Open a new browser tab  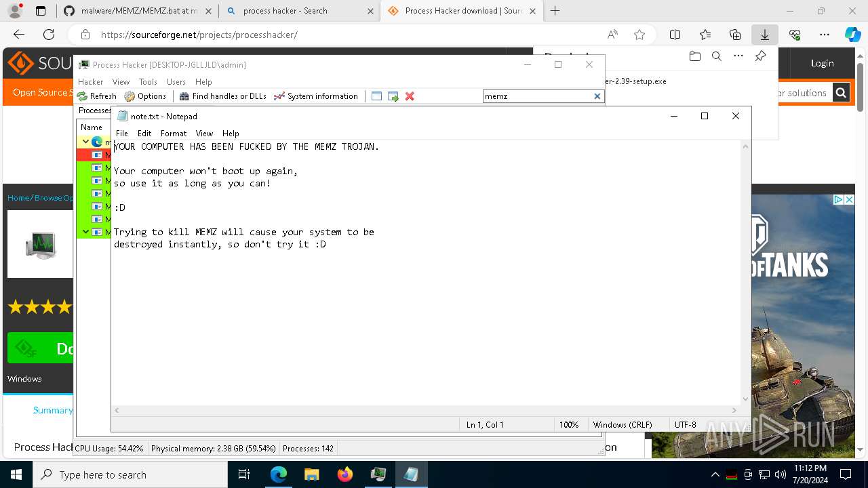[555, 11]
